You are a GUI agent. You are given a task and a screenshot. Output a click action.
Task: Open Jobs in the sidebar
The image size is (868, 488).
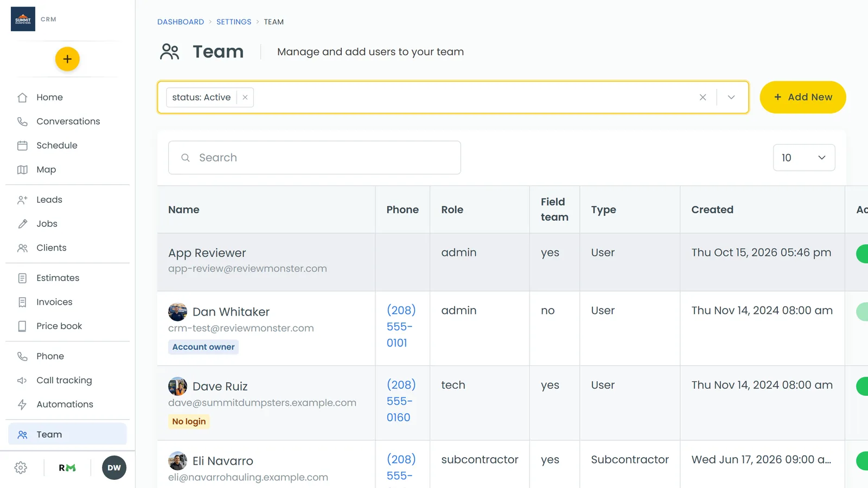(67, 224)
